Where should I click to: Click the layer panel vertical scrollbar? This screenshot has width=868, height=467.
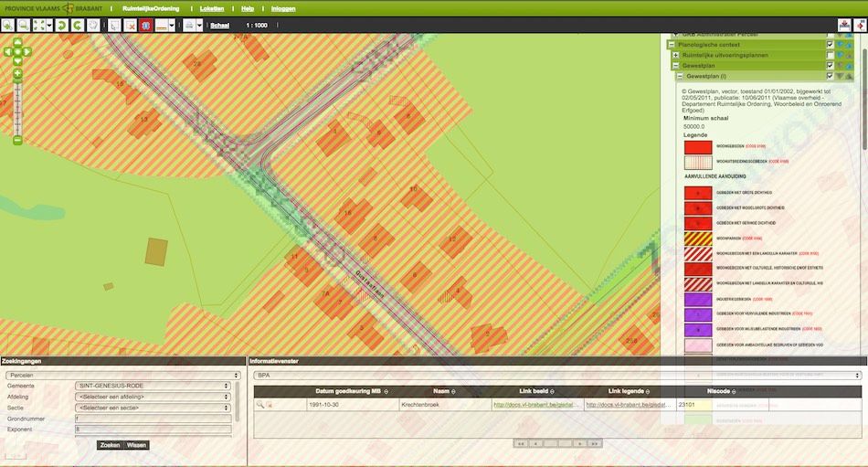[x=864, y=98]
